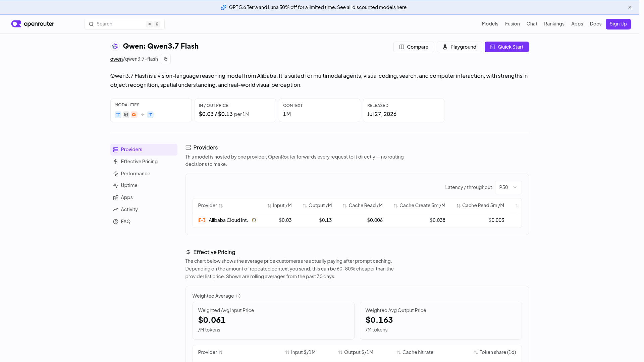The width and height of the screenshot is (644, 362).
Task: Click the sparkle icon in the banner
Action: (224, 7)
